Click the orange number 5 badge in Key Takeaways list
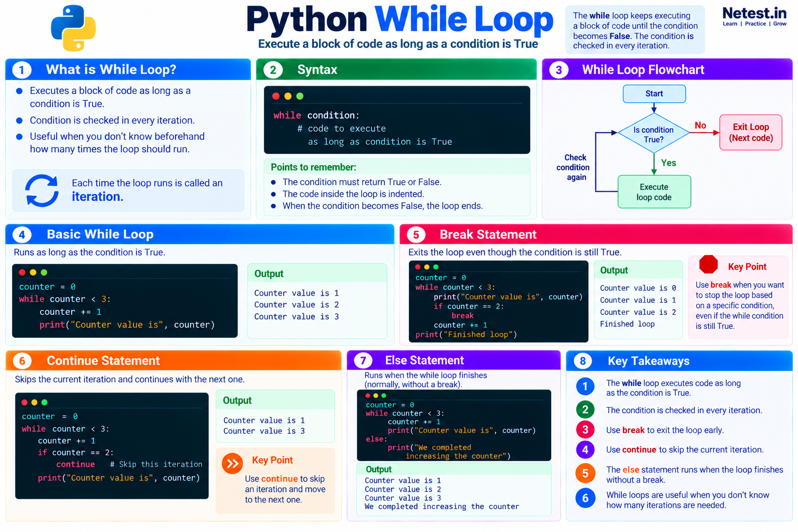Viewport: 798px width, 532px height. click(585, 473)
